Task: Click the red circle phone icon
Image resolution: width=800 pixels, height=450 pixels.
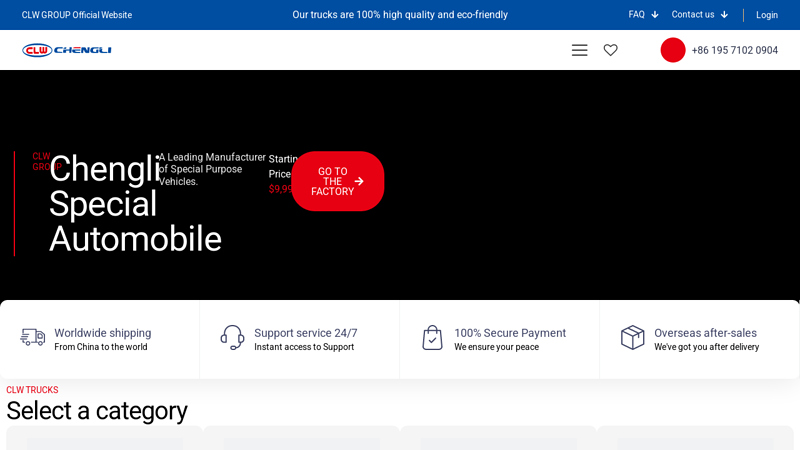Action: (672, 50)
